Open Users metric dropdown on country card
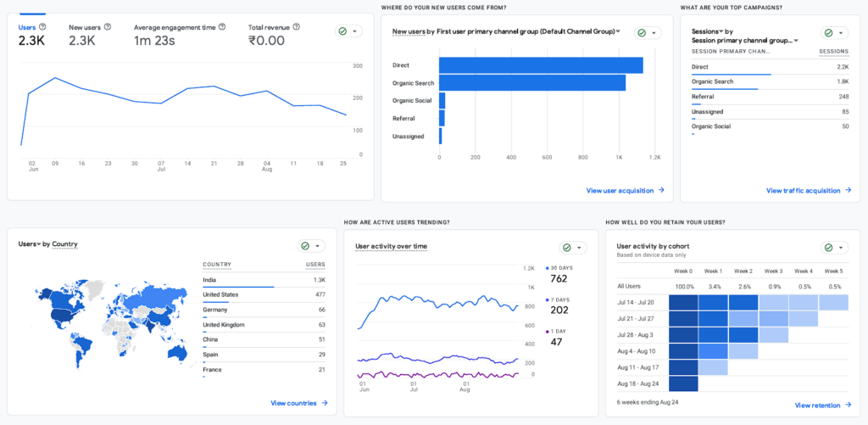This screenshot has height=425, width=868. 39,243
